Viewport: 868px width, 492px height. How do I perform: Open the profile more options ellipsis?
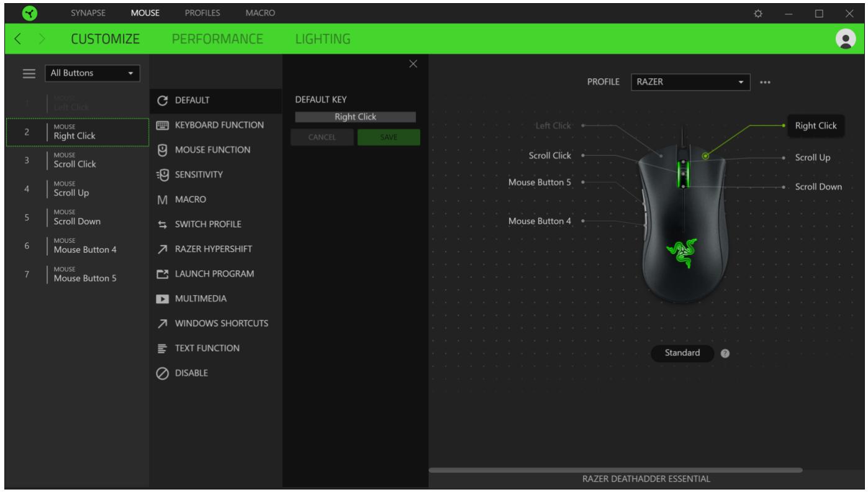(765, 82)
